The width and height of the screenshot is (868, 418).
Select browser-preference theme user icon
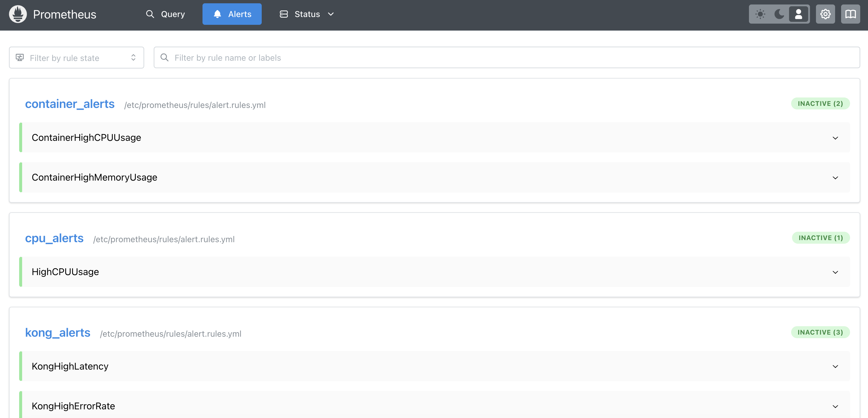pyautogui.click(x=798, y=14)
